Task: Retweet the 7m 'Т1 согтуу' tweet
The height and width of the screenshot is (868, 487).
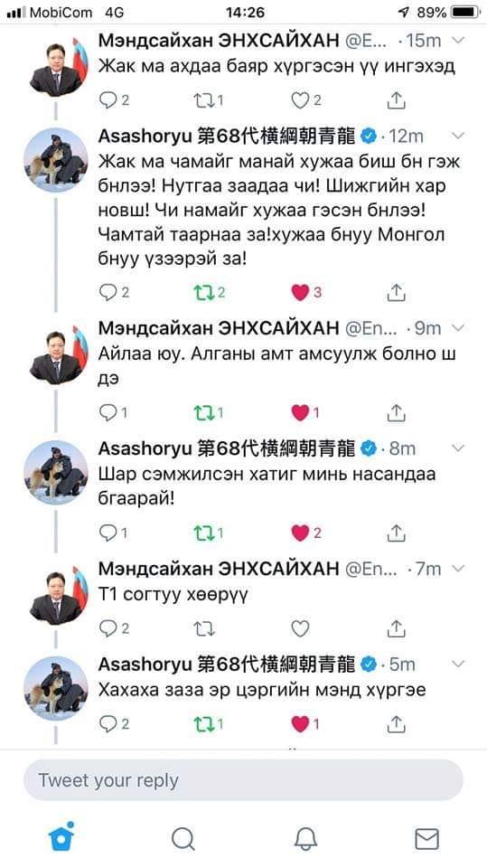Action: tap(203, 628)
